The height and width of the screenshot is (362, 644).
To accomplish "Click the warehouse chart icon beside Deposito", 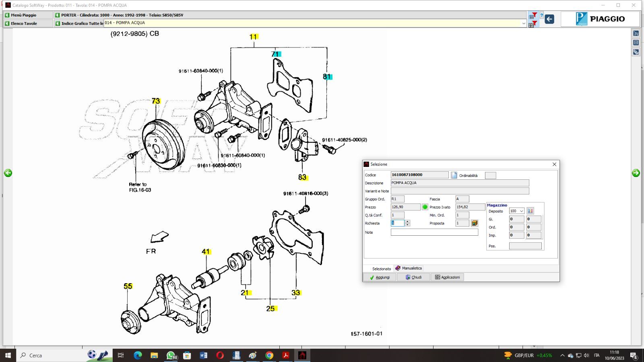I will click(x=530, y=211).
